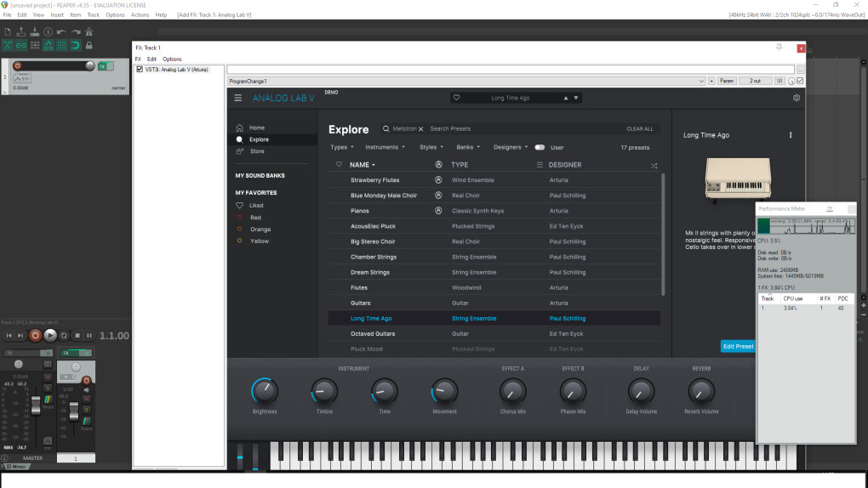Click the 2 out routing button
868x488 pixels.
click(x=755, y=82)
